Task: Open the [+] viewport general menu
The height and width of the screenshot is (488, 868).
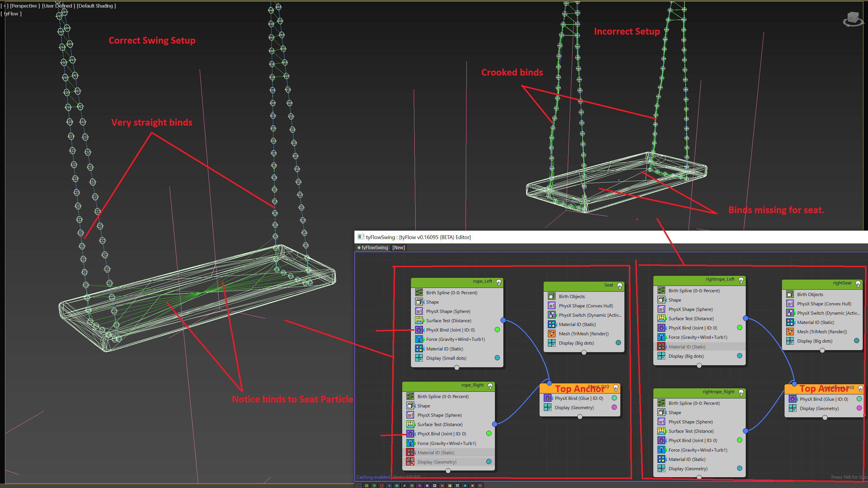Action: click(5, 6)
